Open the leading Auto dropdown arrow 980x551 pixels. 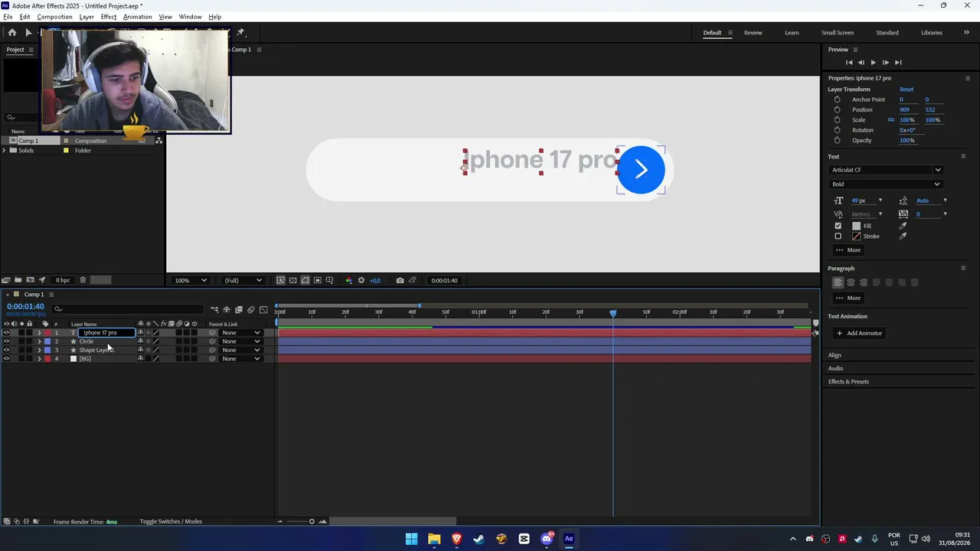click(x=945, y=201)
